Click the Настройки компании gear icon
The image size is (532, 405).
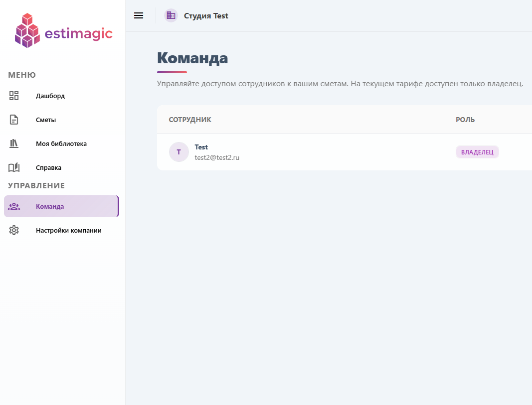coord(14,230)
